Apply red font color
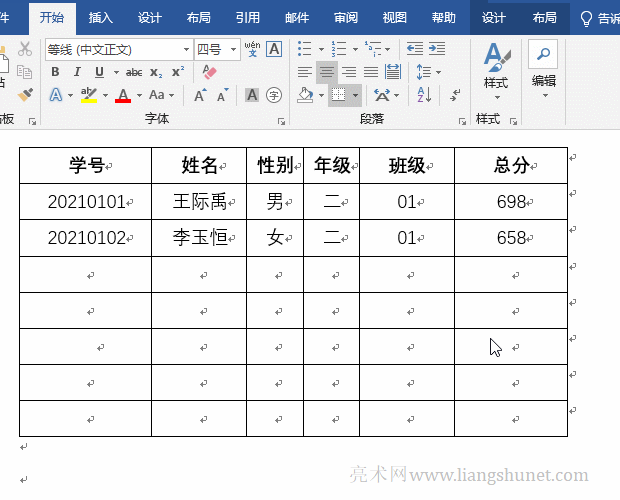Viewport: 620px width, 500px height. (x=123, y=95)
